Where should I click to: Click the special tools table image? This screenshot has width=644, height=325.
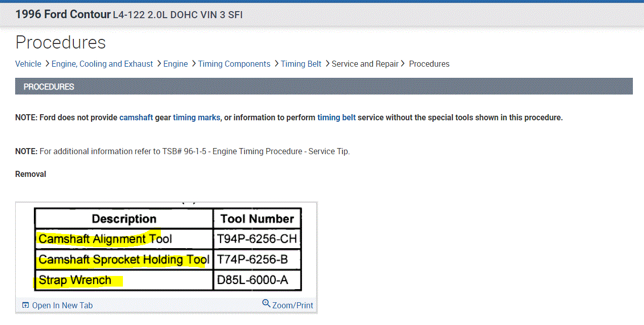167,249
